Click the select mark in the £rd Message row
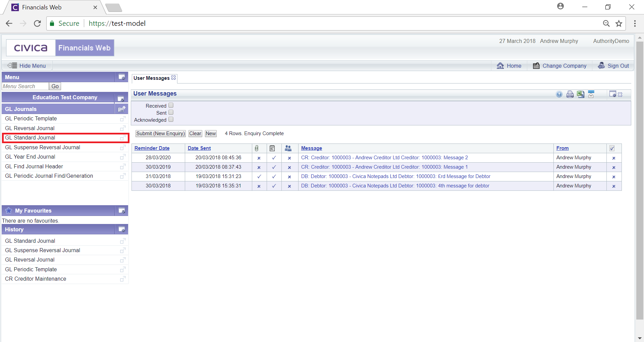 tap(614, 177)
